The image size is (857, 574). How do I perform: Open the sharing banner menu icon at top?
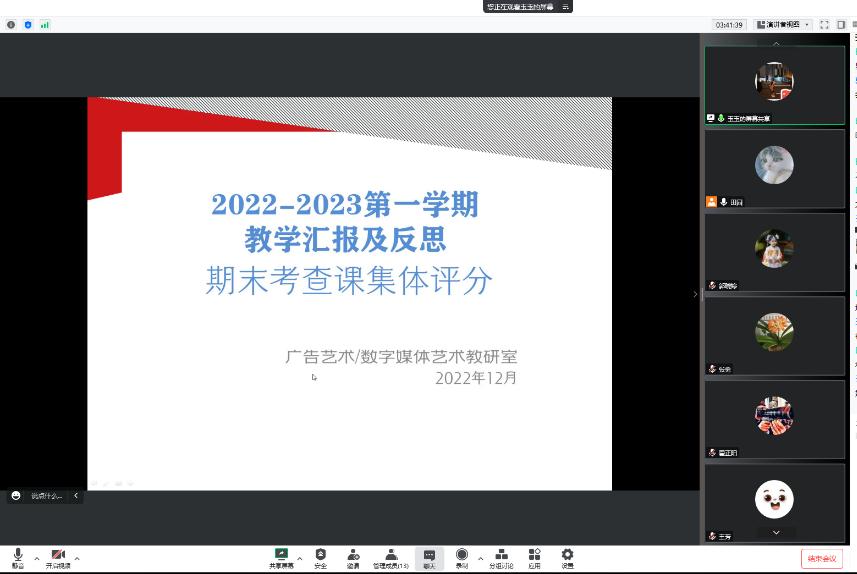point(566,6)
